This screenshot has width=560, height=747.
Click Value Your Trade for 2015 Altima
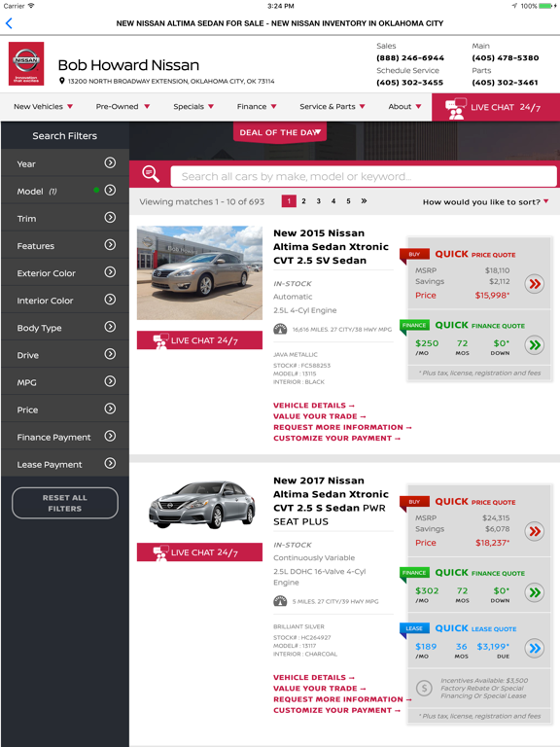point(320,416)
